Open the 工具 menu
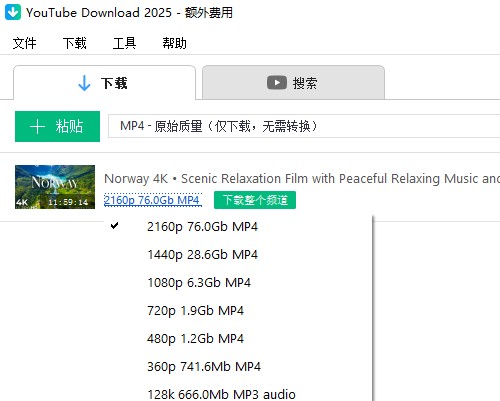The image size is (500, 401). 124,43
